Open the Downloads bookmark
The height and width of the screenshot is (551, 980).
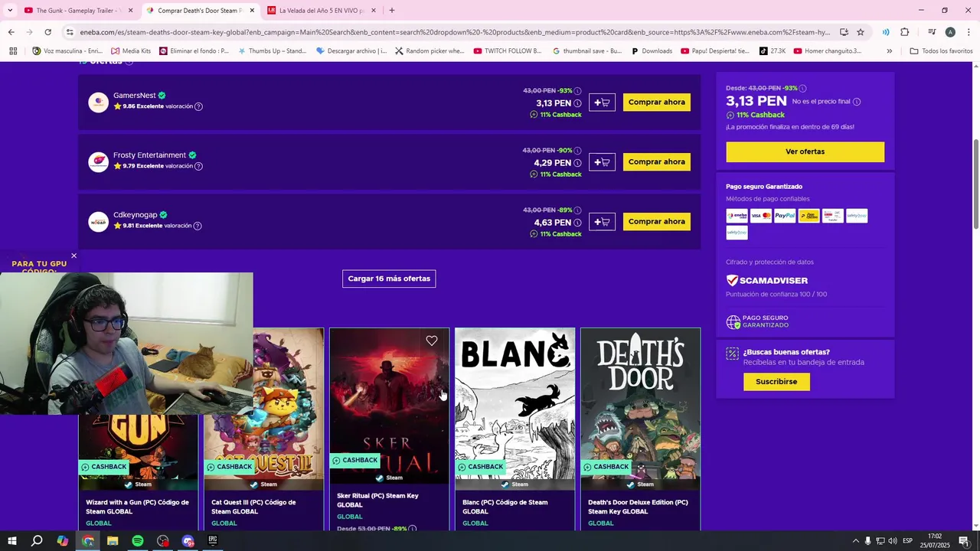pos(652,51)
